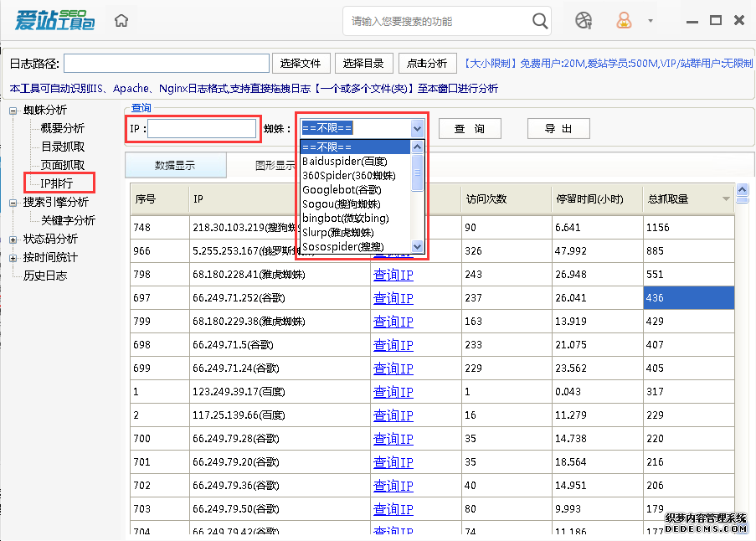Select Googlebot(谷歌) from the dropdown list
The width and height of the screenshot is (756, 541).
341,189
